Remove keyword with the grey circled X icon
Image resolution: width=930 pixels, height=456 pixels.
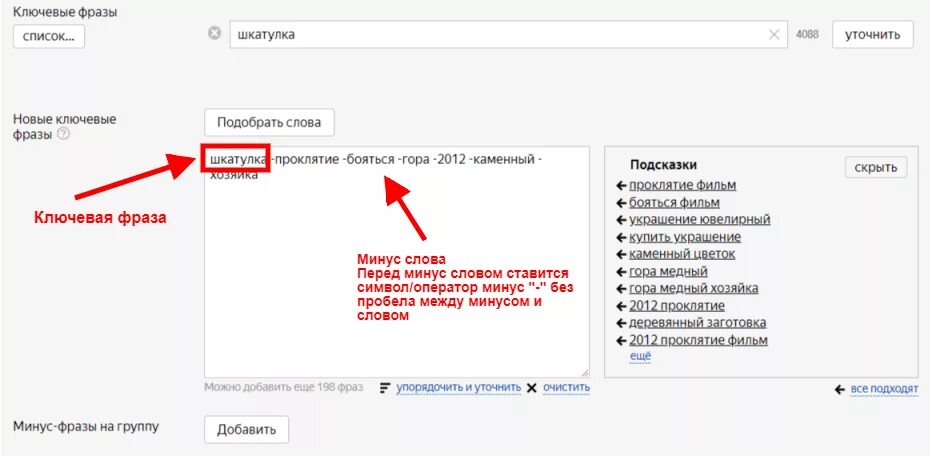tap(214, 34)
